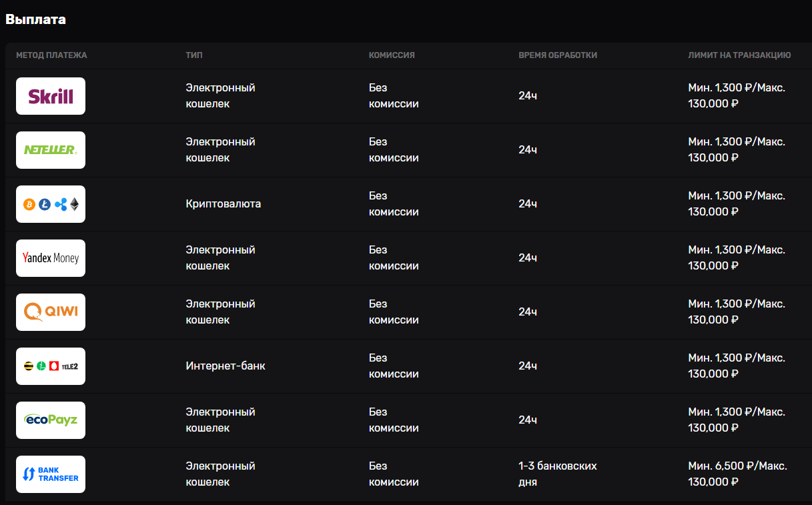The height and width of the screenshot is (505, 812).
Task: Select the ecoPayz logo
Action: click(x=51, y=420)
